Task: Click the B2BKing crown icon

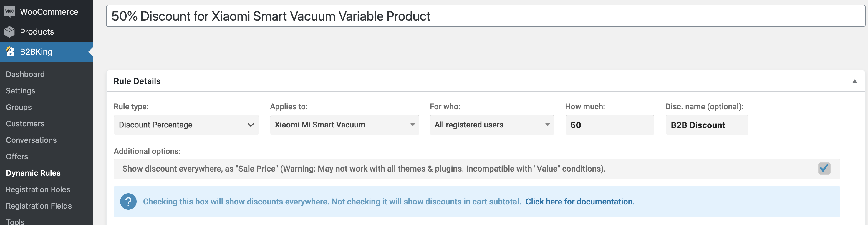Action: click(x=10, y=51)
